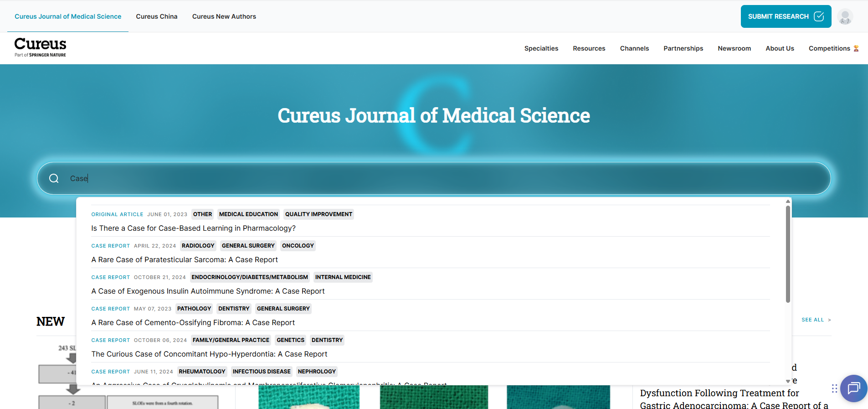Open the user profile avatar

[845, 17]
